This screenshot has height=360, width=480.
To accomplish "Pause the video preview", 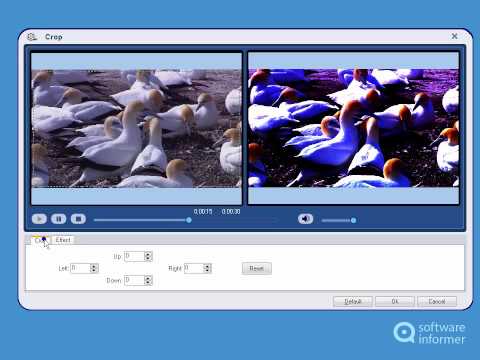I will [x=59, y=219].
